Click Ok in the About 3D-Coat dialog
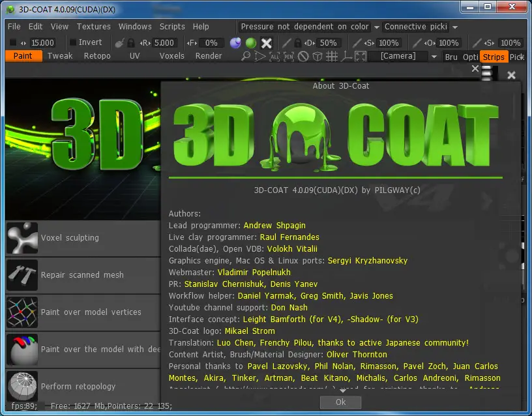532x416 pixels. (x=340, y=402)
